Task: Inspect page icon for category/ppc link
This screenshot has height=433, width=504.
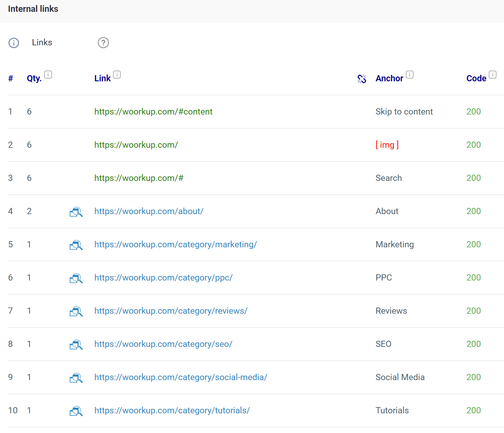Action: pos(76,278)
